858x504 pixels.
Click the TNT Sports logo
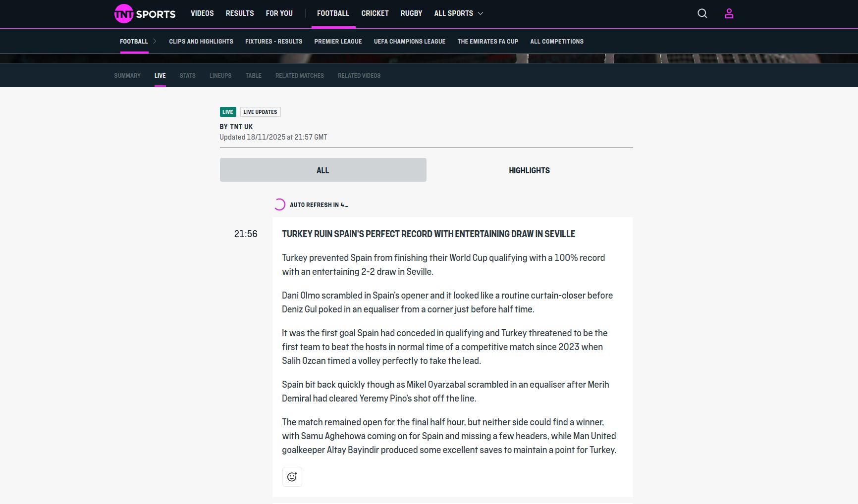pyautogui.click(x=145, y=14)
